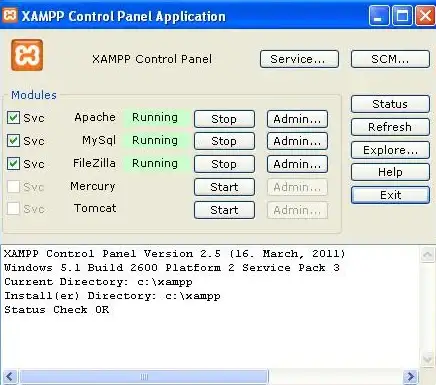Click the FileZilla module name

[94, 163]
